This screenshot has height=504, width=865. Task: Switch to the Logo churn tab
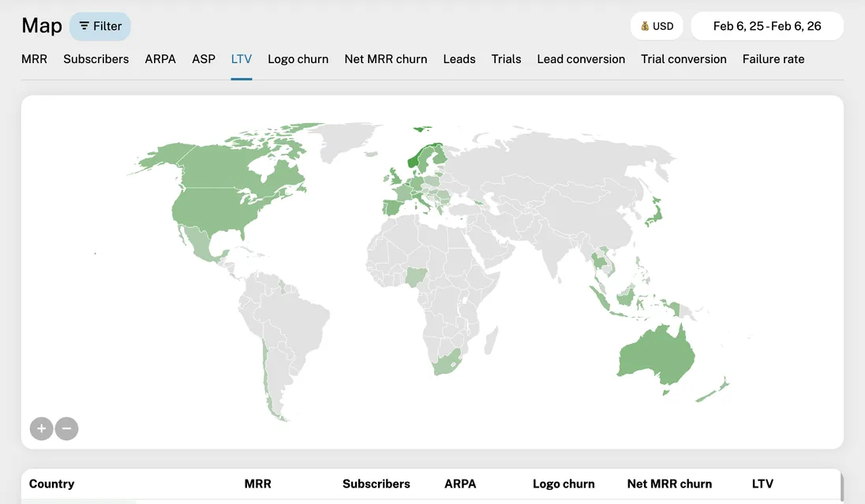click(298, 59)
